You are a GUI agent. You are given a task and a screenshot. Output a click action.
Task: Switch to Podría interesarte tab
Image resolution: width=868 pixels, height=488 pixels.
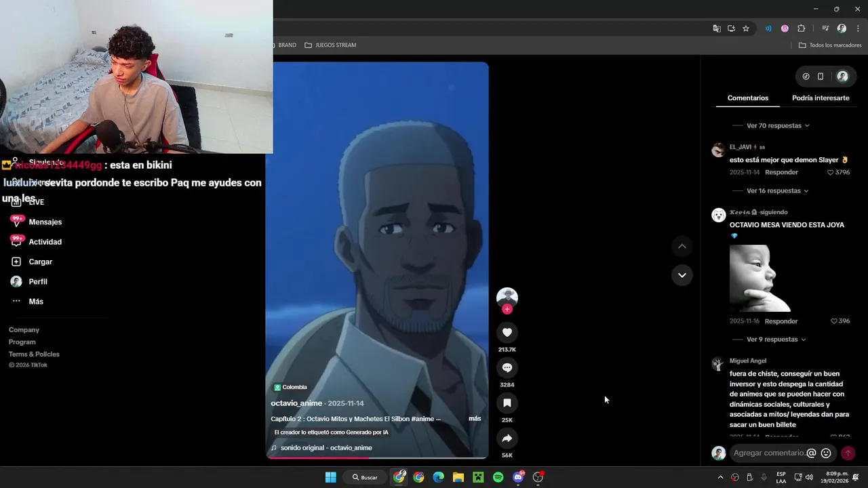821,98
